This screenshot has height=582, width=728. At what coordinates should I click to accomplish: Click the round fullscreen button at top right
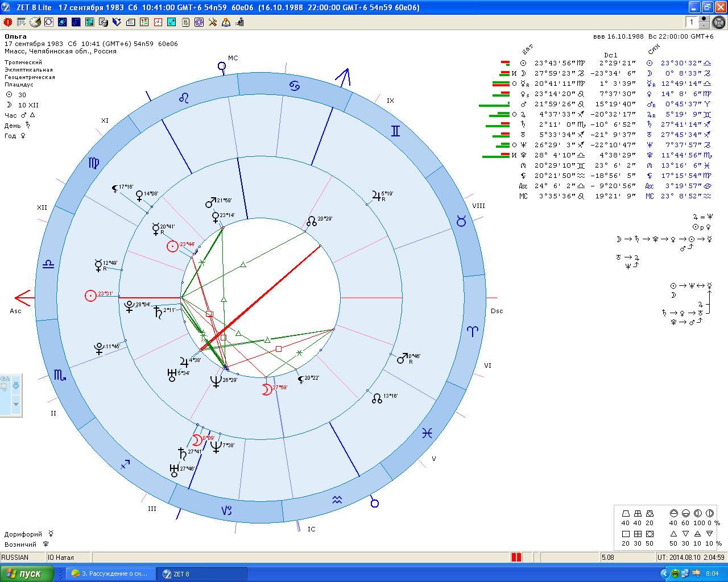click(718, 22)
